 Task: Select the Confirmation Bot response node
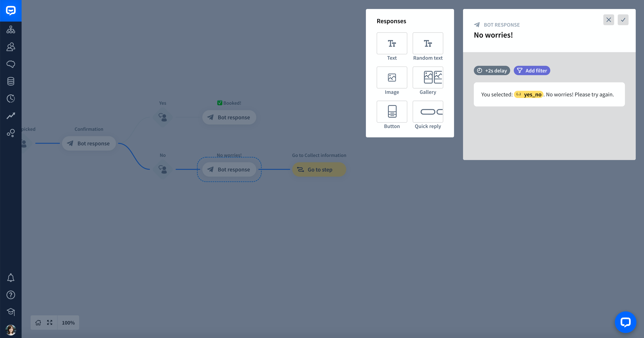click(x=89, y=143)
